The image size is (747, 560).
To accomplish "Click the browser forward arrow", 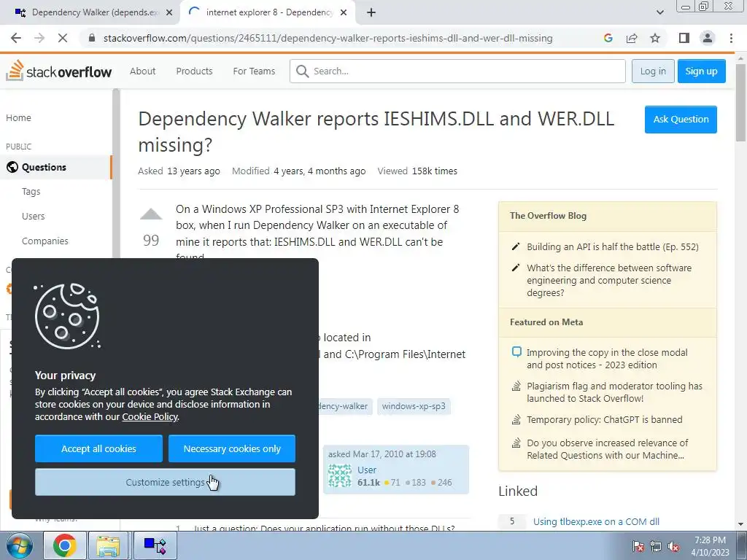I will click(x=39, y=38).
